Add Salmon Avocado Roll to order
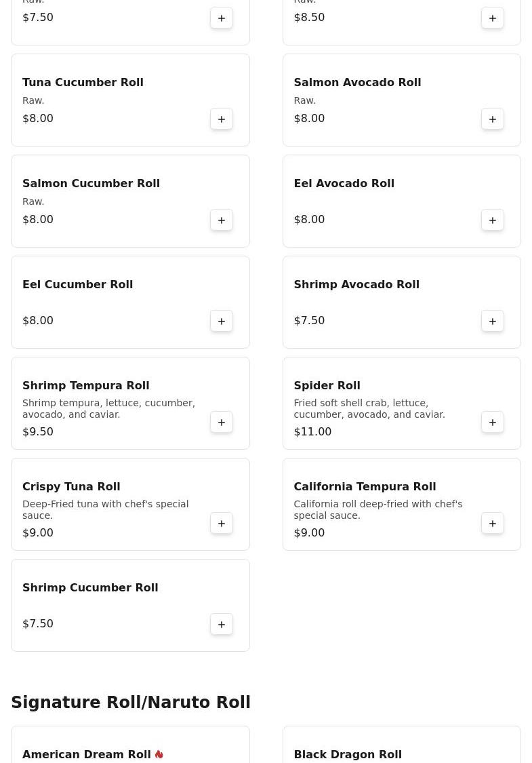 (493, 119)
